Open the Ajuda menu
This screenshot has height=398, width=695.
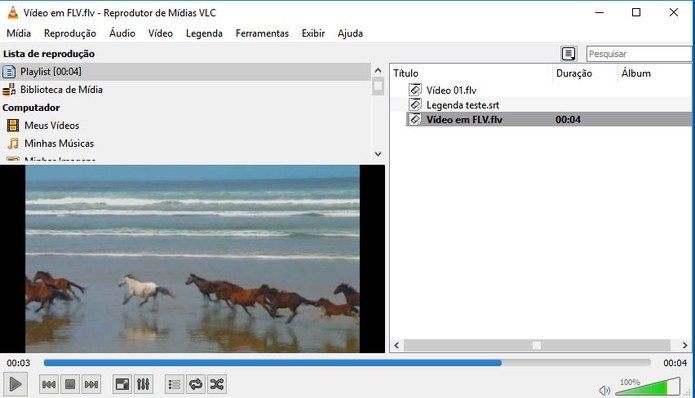coord(350,33)
